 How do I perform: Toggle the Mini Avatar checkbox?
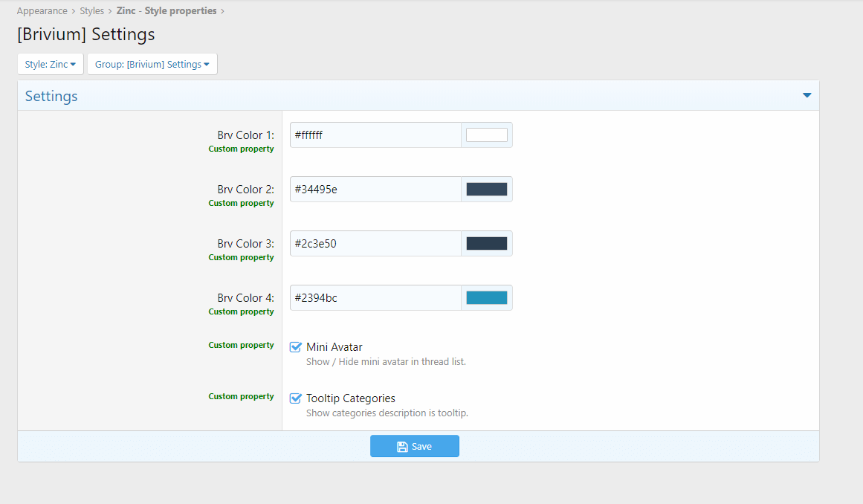coord(296,347)
